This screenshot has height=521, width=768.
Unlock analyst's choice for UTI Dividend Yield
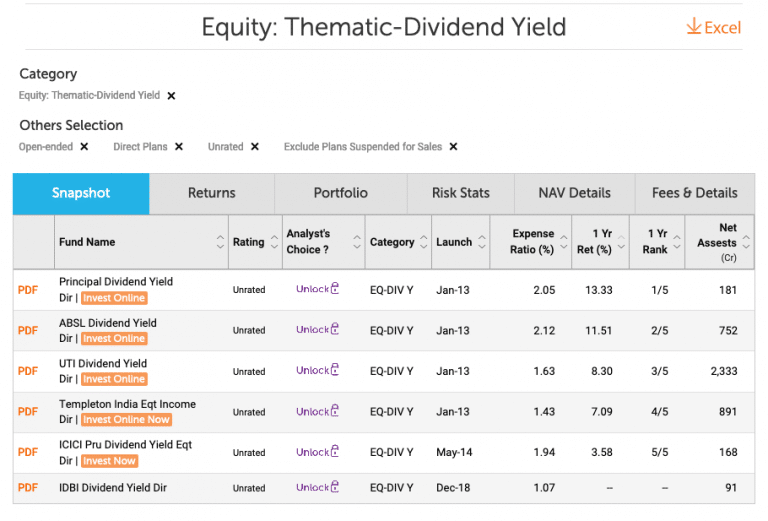317,370
